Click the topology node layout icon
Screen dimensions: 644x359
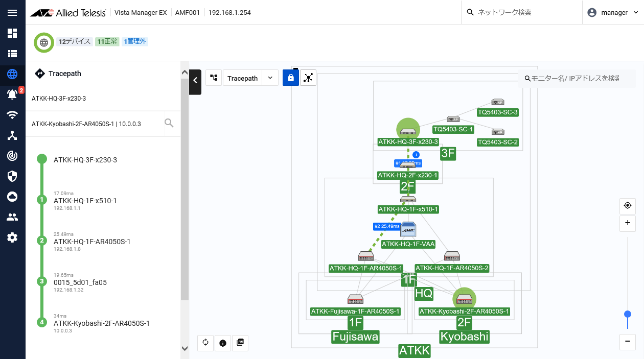(308, 78)
